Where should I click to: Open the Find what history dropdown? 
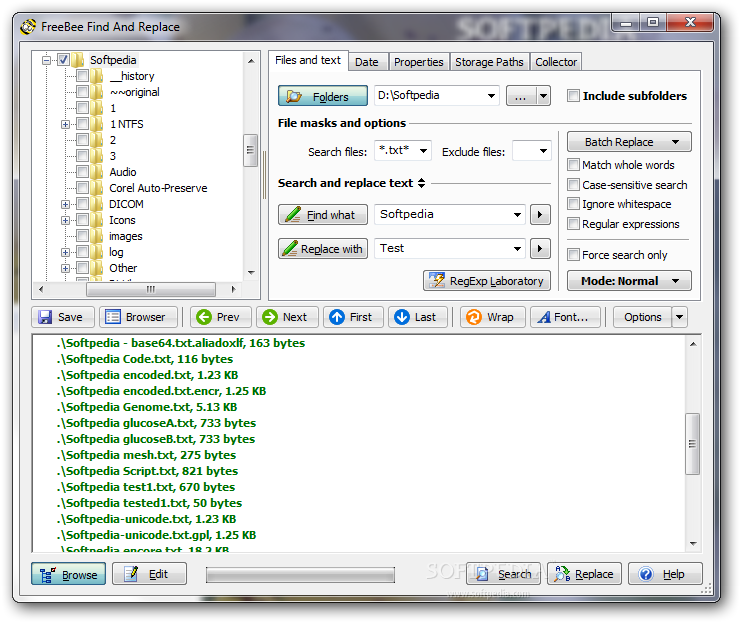[x=517, y=215]
